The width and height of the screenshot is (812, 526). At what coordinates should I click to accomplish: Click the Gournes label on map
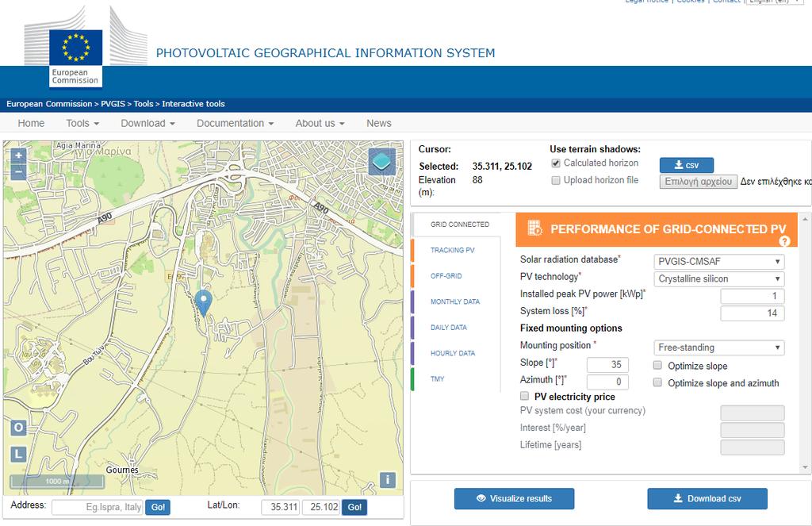[122, 470]
